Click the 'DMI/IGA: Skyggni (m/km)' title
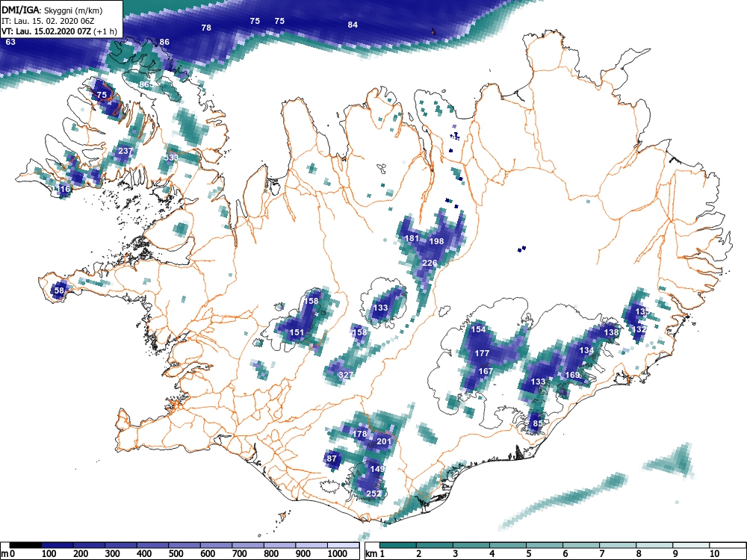Screen dimensions: 747x560 (x=52, y=10)
